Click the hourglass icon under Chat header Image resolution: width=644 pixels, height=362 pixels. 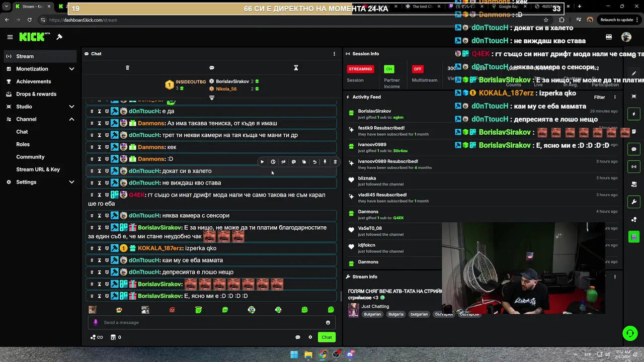tap(296, 67)
